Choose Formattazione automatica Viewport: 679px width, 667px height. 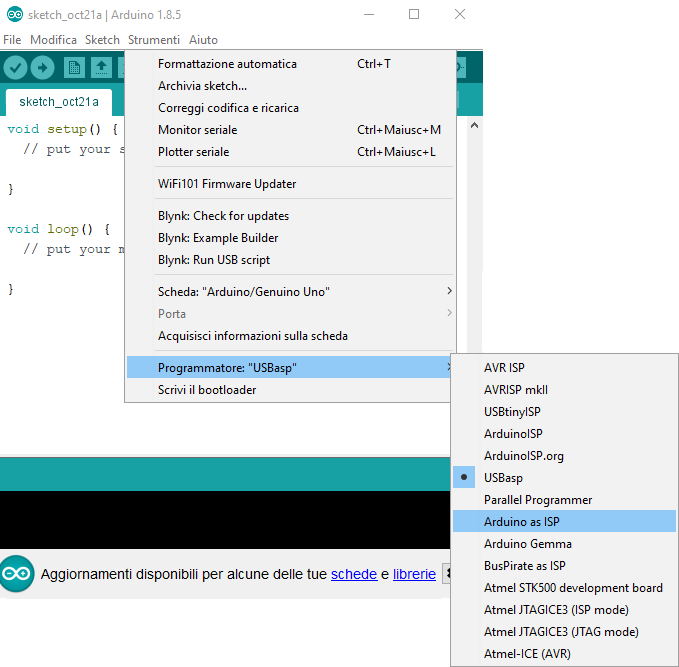point(290,64)
